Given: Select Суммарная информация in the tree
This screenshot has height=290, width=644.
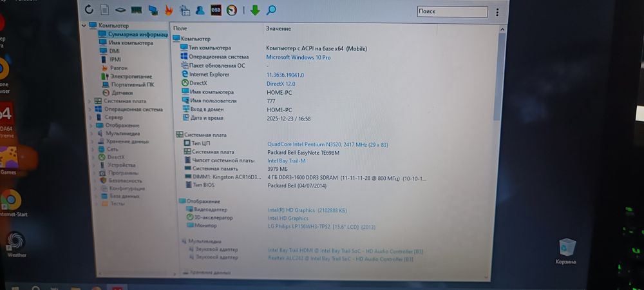Looking at the screenshot, I should tap(133, 35).
